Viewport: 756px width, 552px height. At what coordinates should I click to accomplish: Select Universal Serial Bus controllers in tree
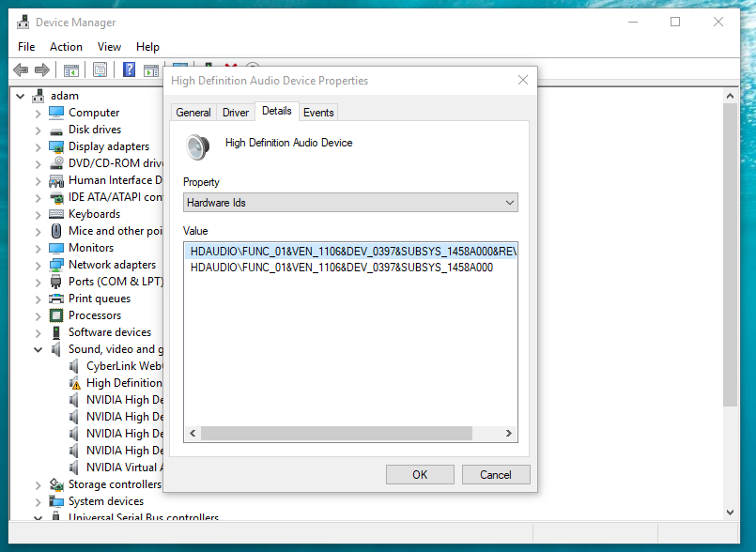143,517
